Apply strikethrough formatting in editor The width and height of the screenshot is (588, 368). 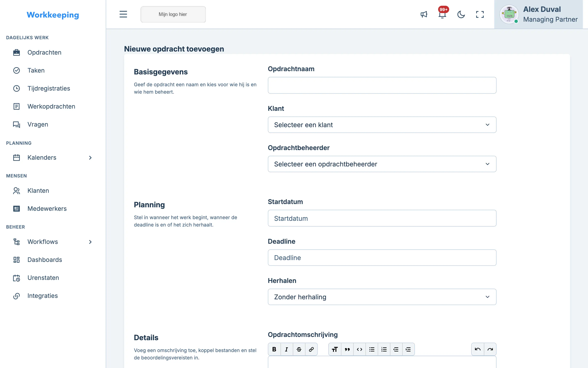299,349
